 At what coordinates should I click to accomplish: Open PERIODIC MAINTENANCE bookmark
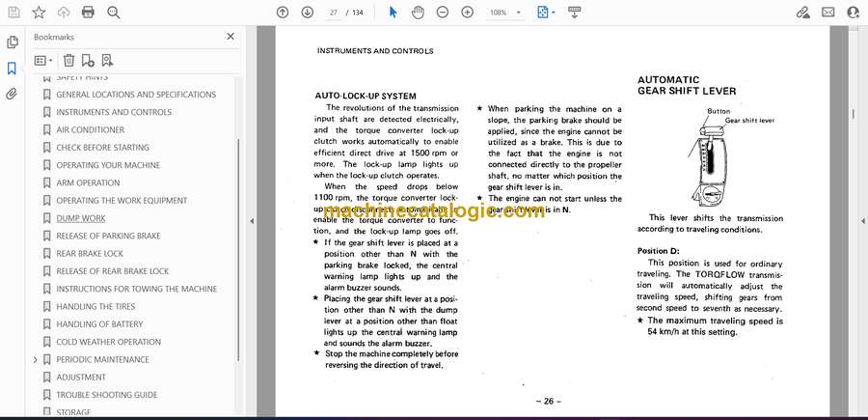(x=102, y=359)
